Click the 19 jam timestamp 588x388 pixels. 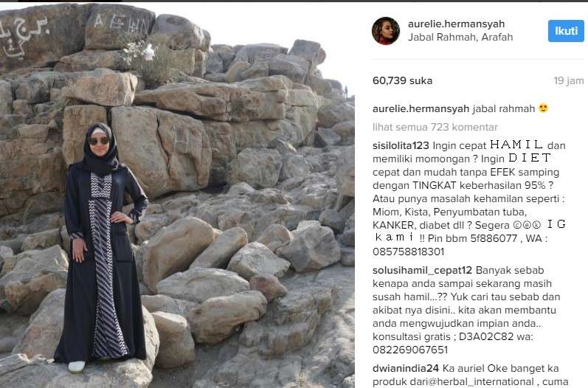click(569, 80)
